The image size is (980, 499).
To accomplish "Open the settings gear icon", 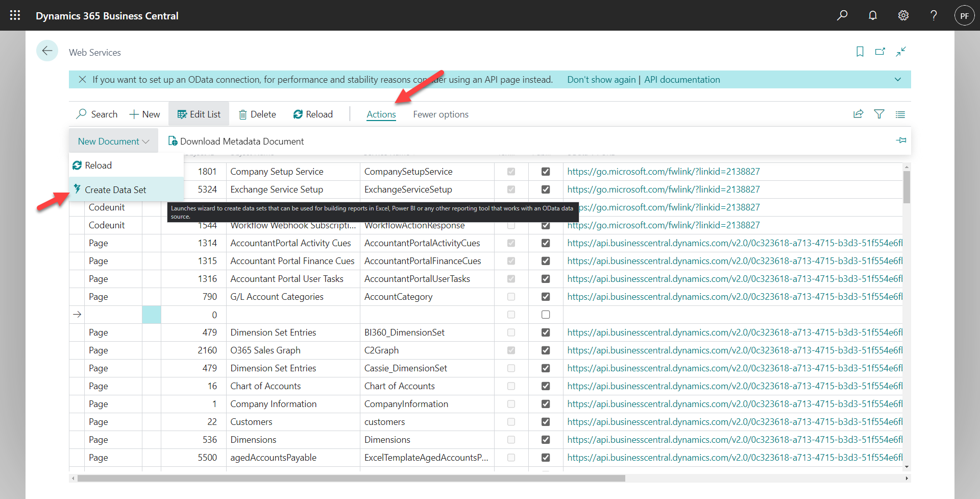I will (x=903, y=15).
